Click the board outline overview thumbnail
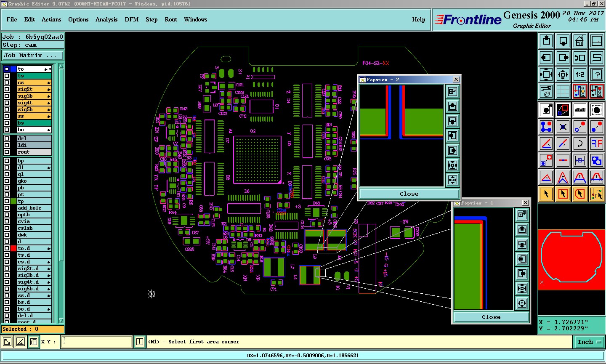The height and width of the screenshot is (364, 606). [x=571, y=260]
